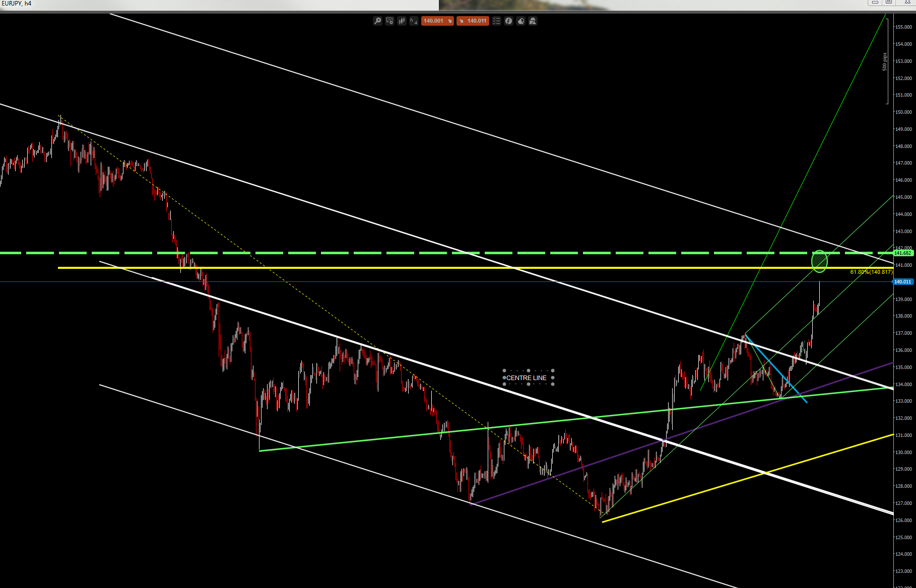The width and height of the screenshot is (916, 588).
Task: Click the 135.000 price axis label
Action: click(903, 367)
